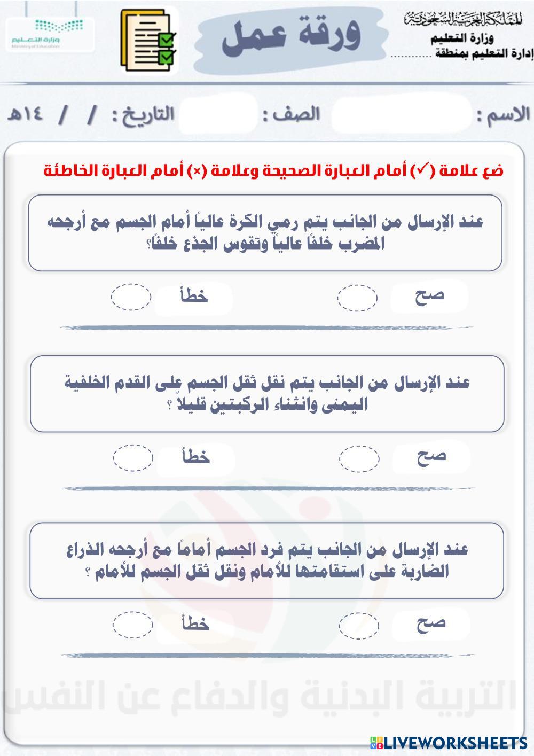Click the خطأ label under third question
The height and width of the screenshot is (756, 534).
[195, 623]
